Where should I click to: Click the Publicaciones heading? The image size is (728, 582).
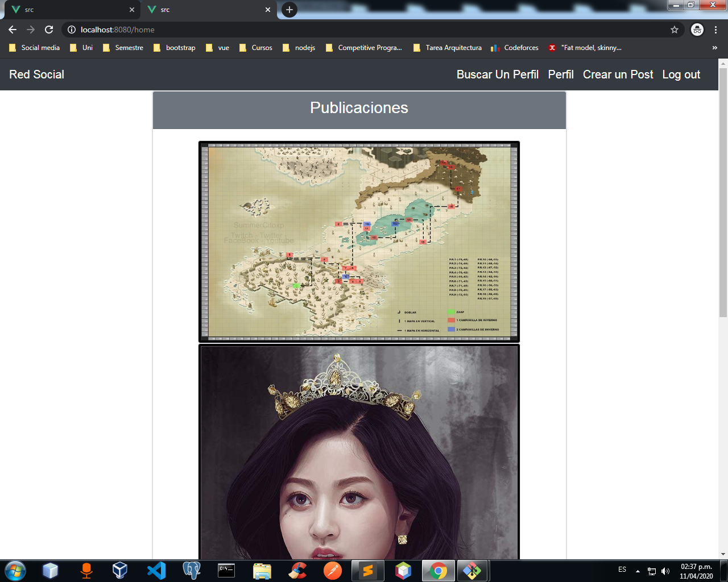click(359, 108)
